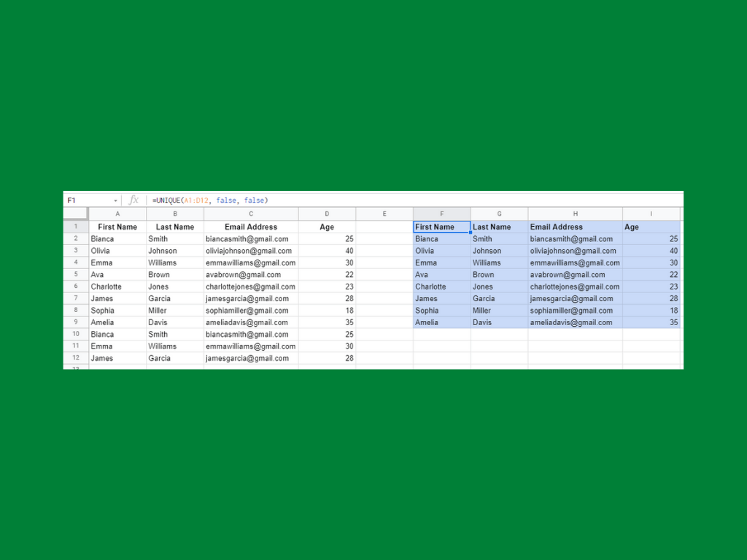Image resolution: width=747 pixels, height=560 pixels.
Task: Select empty column E header
Action: pyautogui.click(x=384, y=214)
